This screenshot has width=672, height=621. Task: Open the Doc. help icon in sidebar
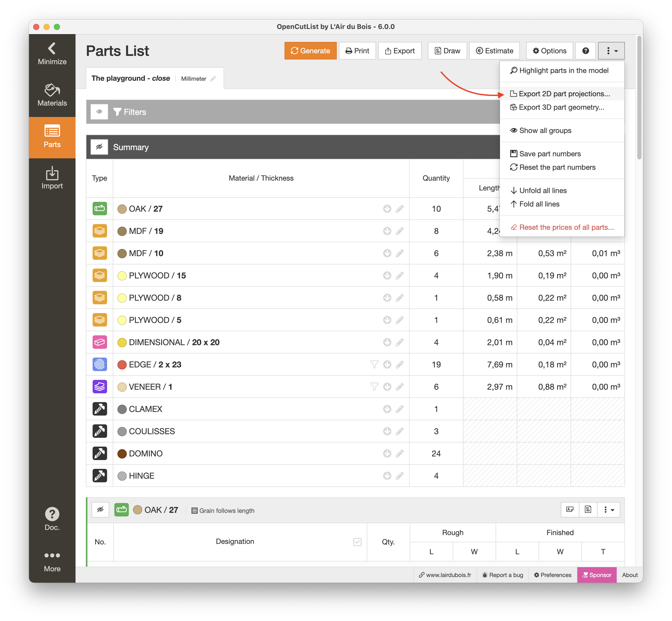(x=52, y=519)
